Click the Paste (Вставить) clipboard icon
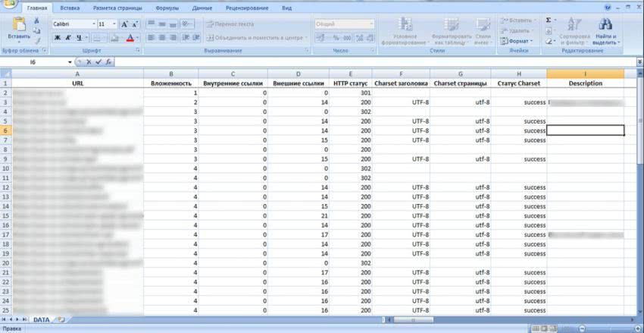Image resolution: width=644 pixels, height=333 pixels. point(19,27)
